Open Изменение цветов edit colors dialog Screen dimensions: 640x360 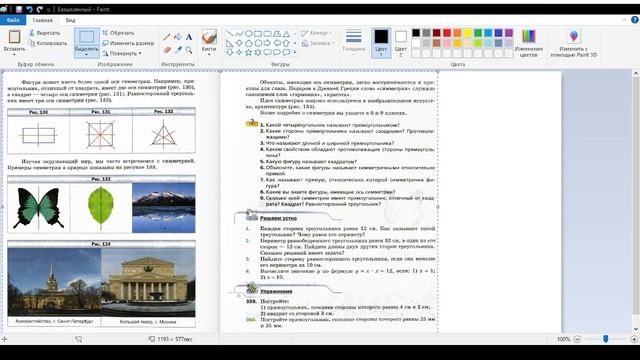pyautogui.click(x=529, y=43)
